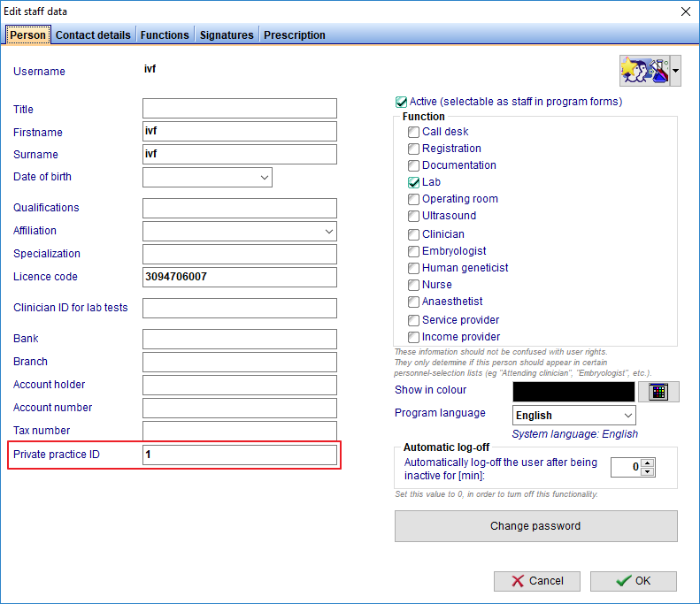Confirm with the OK button
Viewport: 700px width, 604px height.
pyautogui.click(x=633, y=581)
